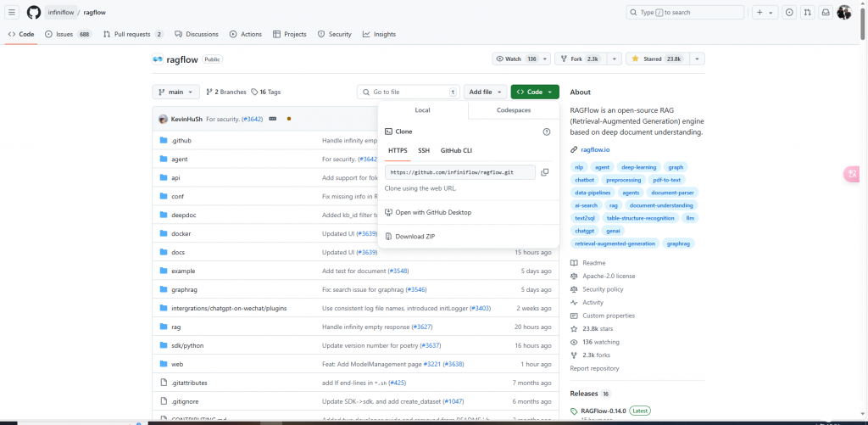Copy the HTTPS clone URL to clipboard
This screenshot has width=868, height=425.
[545, 172]
